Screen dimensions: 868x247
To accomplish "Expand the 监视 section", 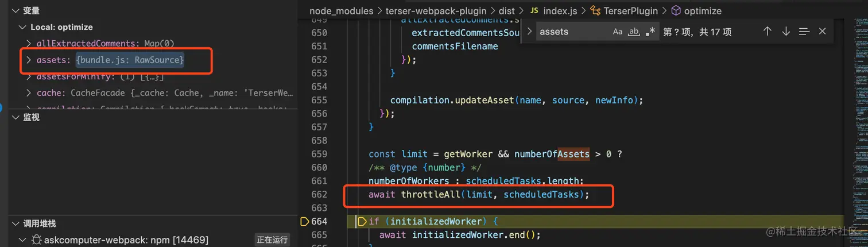I will coord(15,117).
